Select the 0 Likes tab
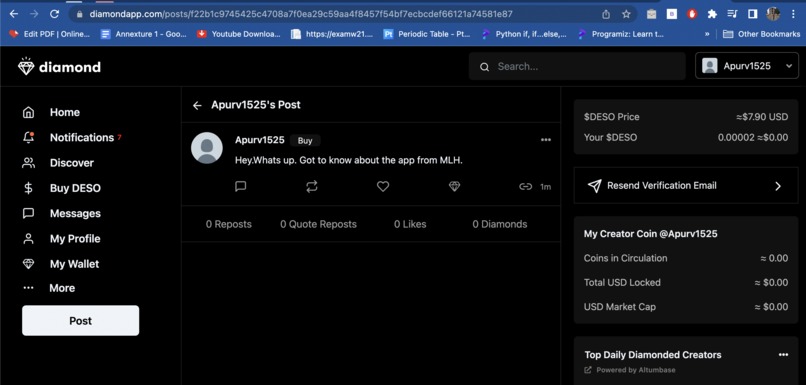The image size is (806, 385). pyautogui.click(x=410, y=224)
